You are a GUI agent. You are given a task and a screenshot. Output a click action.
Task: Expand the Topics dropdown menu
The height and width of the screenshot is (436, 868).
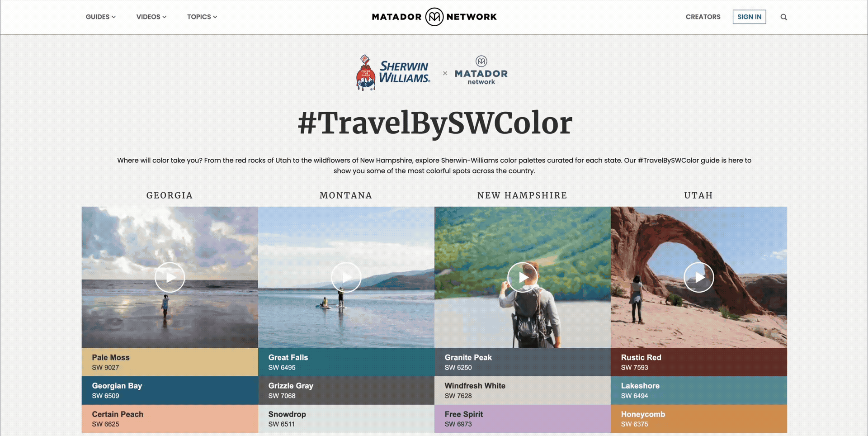[x=202, y=17]
